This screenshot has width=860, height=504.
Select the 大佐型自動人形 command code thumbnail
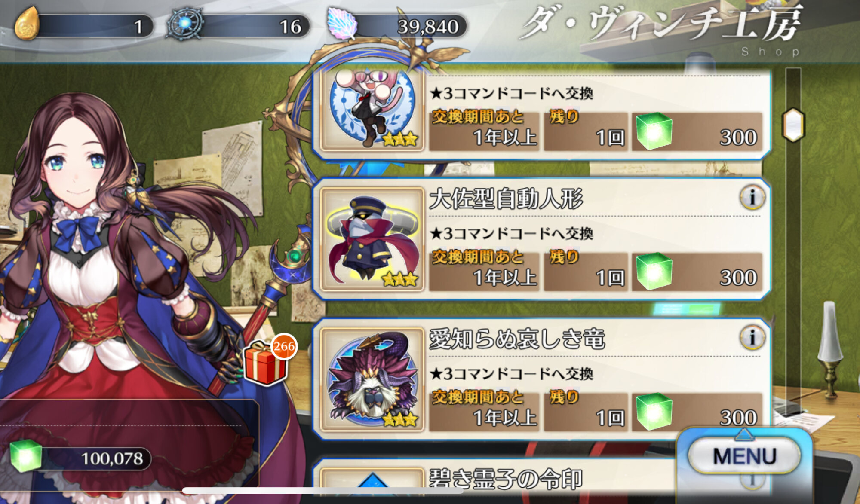point(372,239)
